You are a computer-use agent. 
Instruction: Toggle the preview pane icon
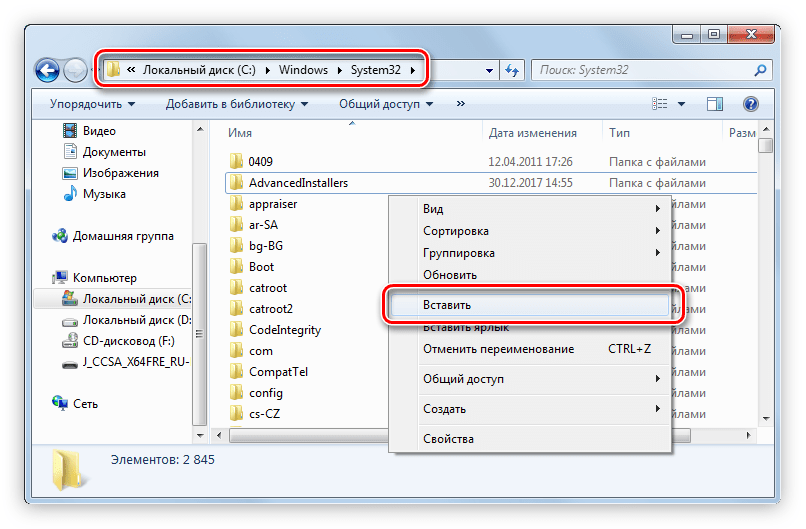point(715,104)
